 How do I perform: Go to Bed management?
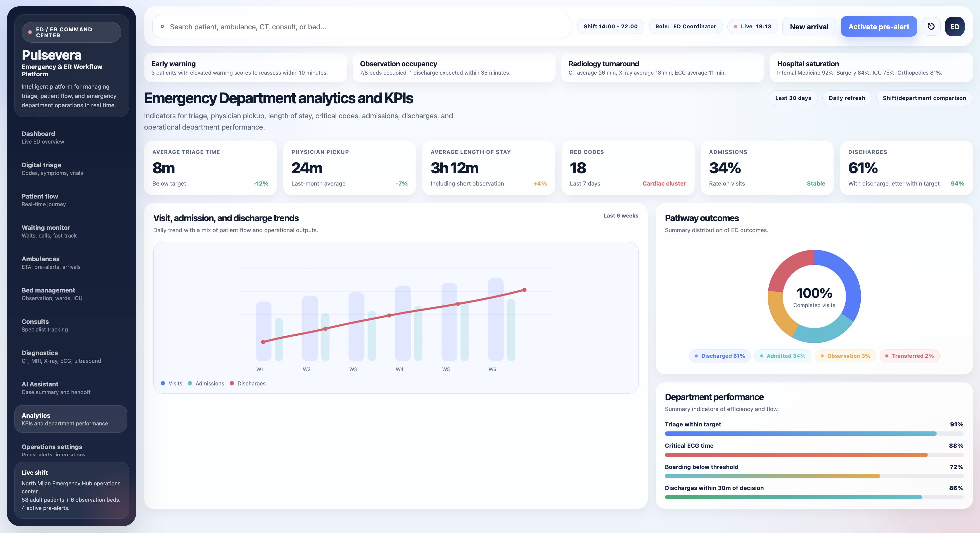pos(71,294)
